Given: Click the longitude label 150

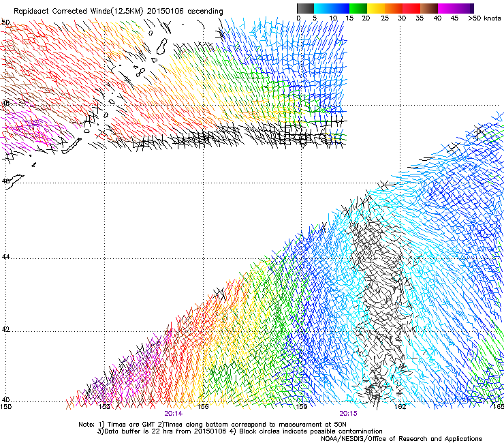Looking at the screenshot, I should pyautogui.click(x=5, y=407).
